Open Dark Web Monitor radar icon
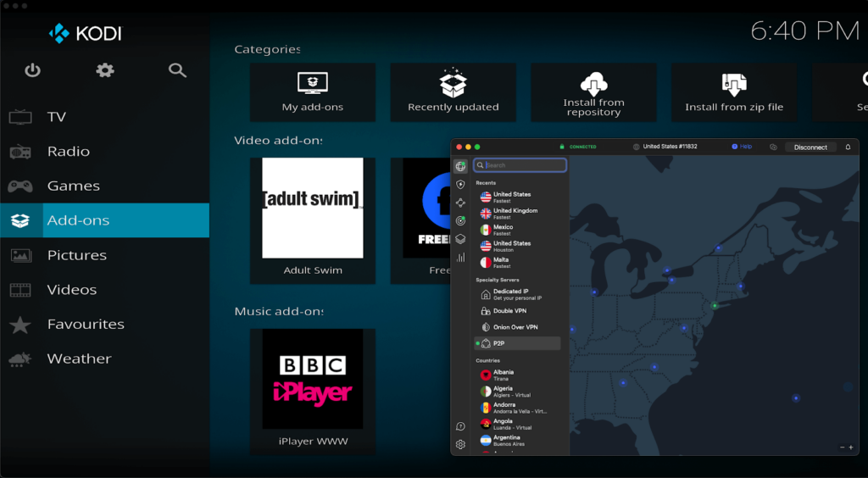Screen dimensions: 868x478 pyautogui.click(x=460, y=220)
